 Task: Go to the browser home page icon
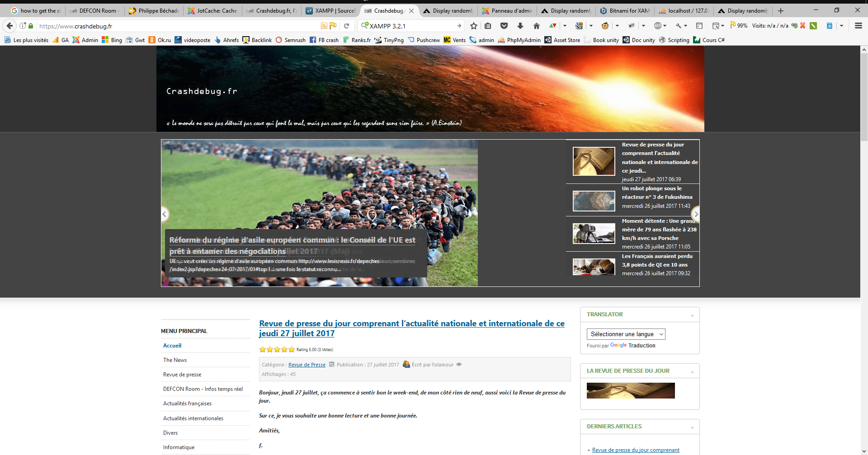pyautogui.click(x=536, y=26)
